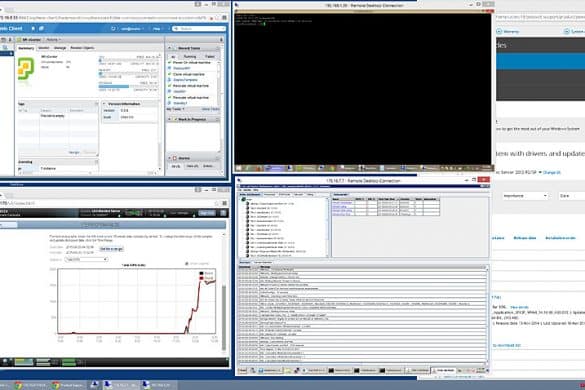
Task: Click the bookmark star in lower browser
Action: point(216,203)
